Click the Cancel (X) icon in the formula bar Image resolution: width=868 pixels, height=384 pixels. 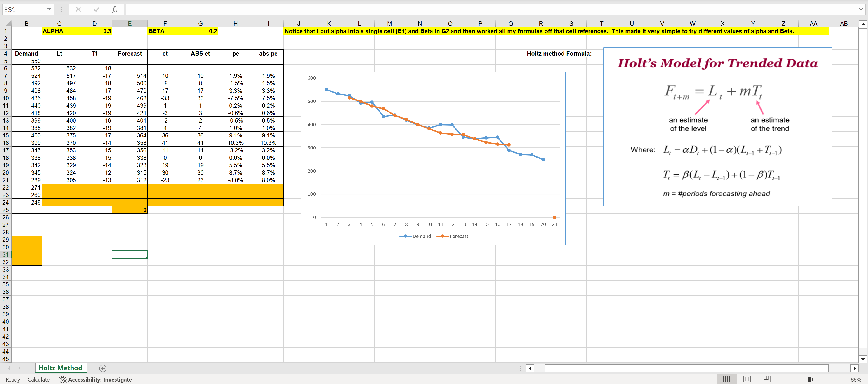(78, 9)
